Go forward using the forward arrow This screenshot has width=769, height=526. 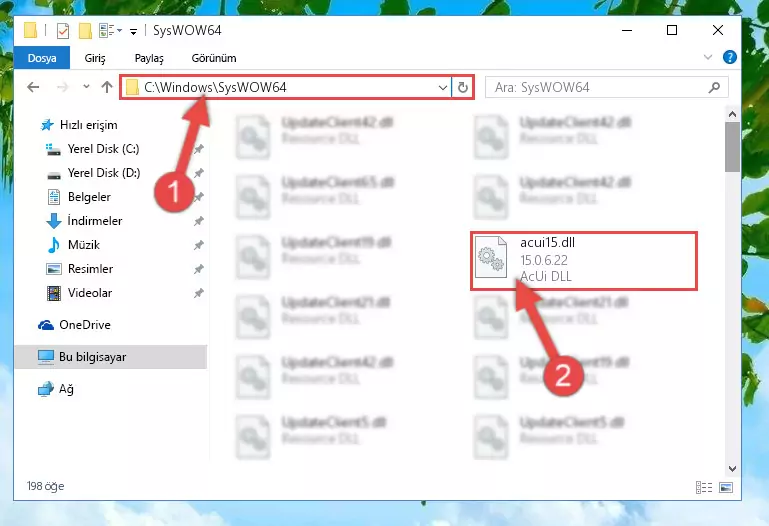63,87
